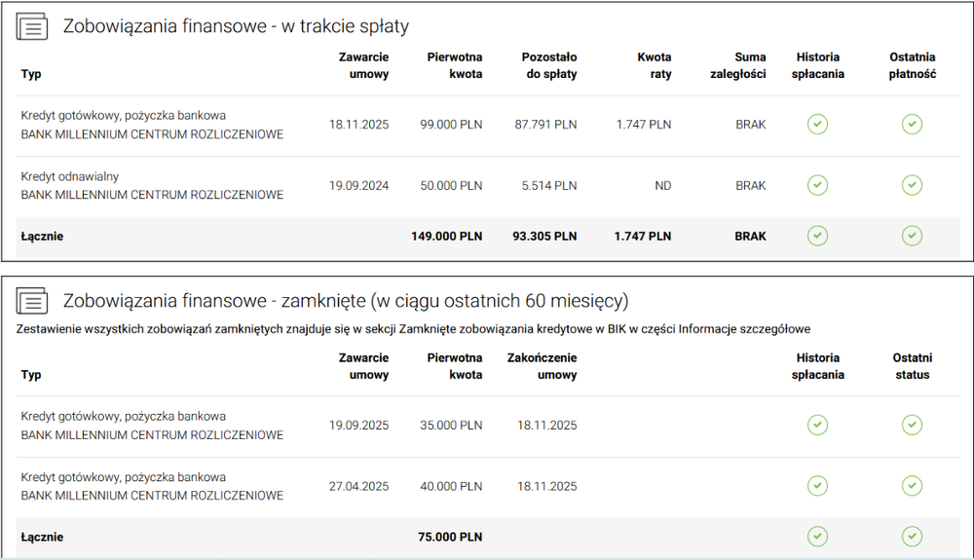Click 'Kwota raty' column header
The height and width of the screenshot is (560, 974).
coord(655,65)
